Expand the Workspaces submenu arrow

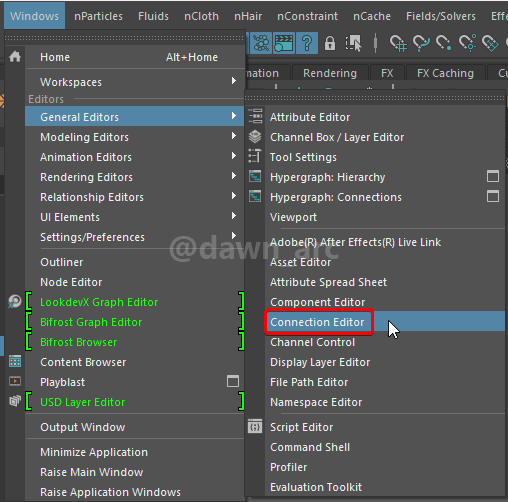tap(234, 81)
